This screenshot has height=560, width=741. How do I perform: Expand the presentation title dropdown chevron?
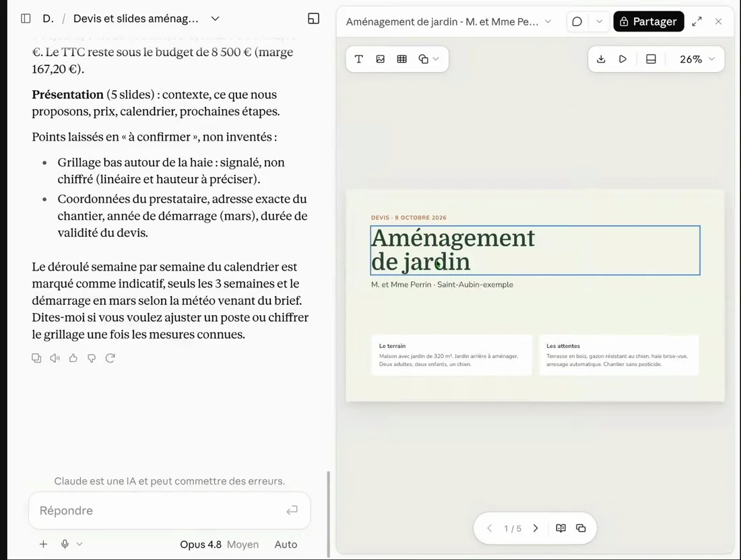[x=548, y=22]
